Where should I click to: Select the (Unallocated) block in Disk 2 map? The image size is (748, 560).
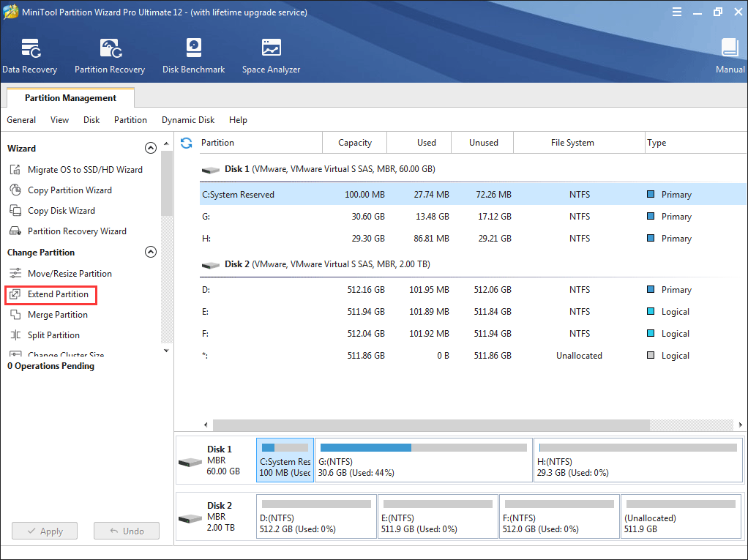681,517
